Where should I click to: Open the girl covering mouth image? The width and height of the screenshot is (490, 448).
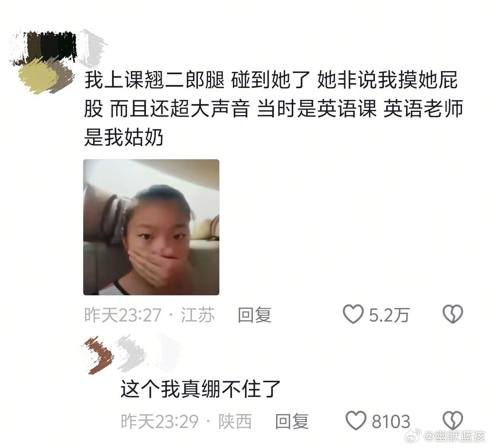pos(151,227)
